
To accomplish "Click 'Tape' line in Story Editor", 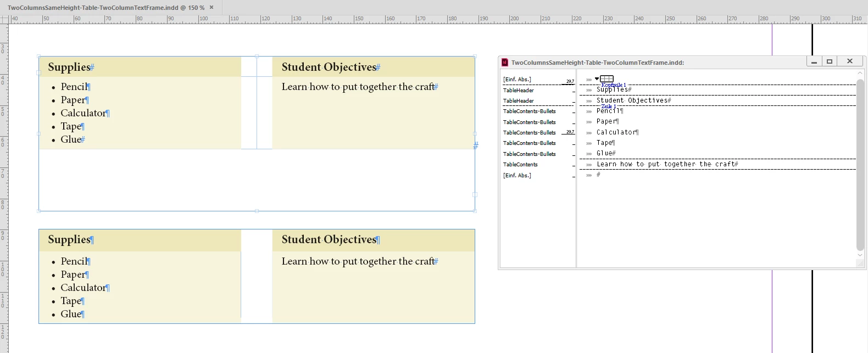I will click(x=604, y=143).
